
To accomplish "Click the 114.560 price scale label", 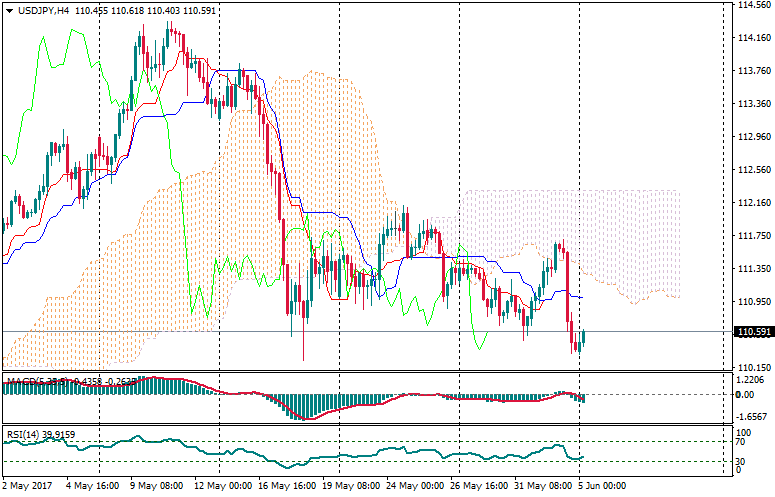I will [753, 5].
